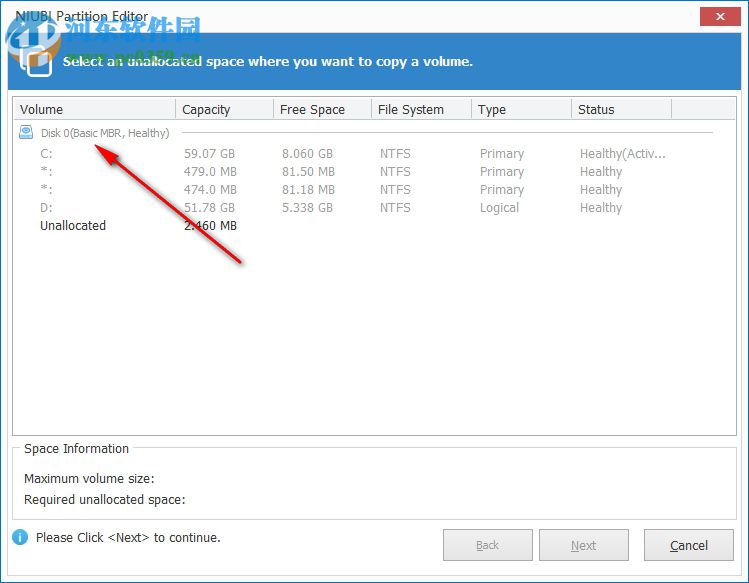Click the Maximum volume size label
Image resolution: width=749 pixels, height=583 pixels.
pyautogui.click(x=89, y=478)
